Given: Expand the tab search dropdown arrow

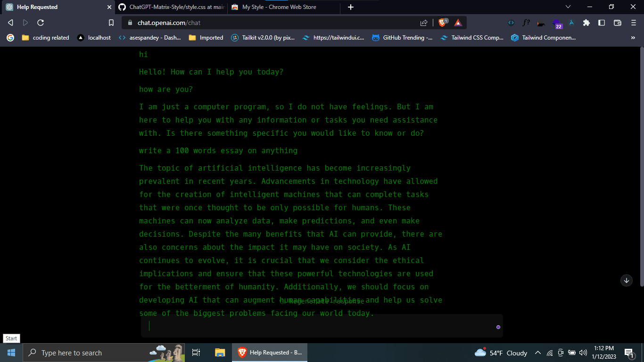Looking at the screenshot, I should point(568,7).
